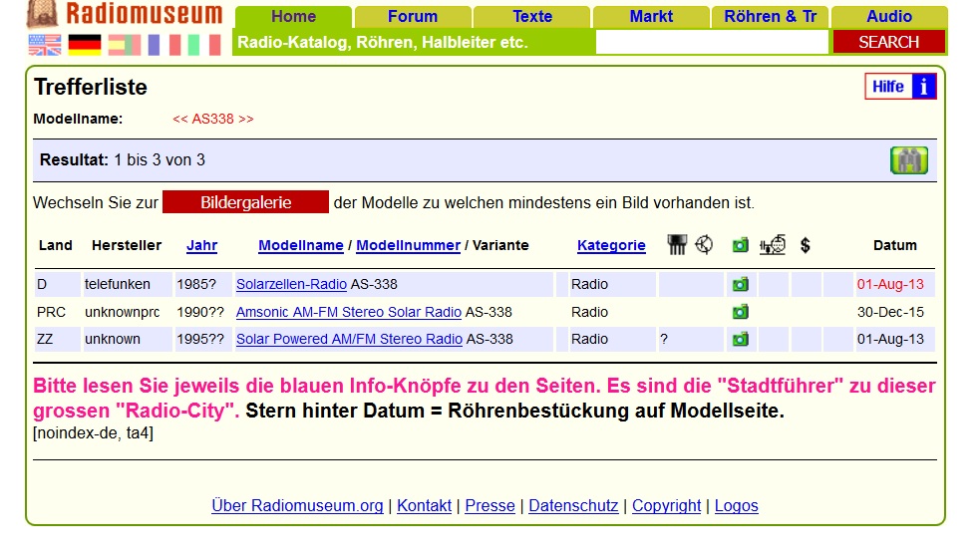Choose the Italian flag language
Viewport: 980px width, 556px height.
click(204, 45)
